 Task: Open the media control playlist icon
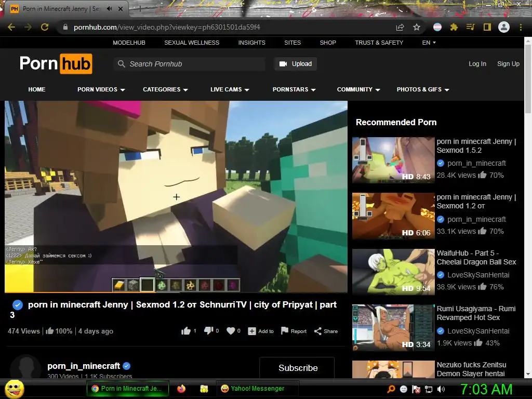click(x=470, y=27)
